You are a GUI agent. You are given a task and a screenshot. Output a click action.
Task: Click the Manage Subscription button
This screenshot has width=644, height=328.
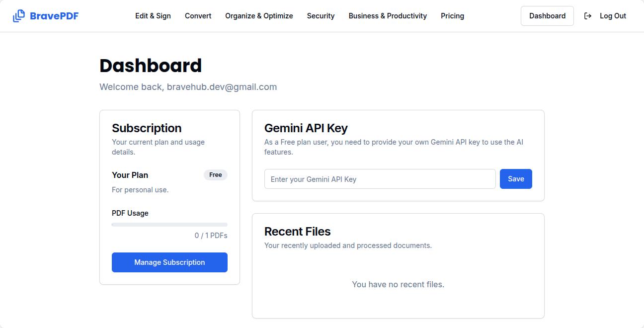pos(169,262)
